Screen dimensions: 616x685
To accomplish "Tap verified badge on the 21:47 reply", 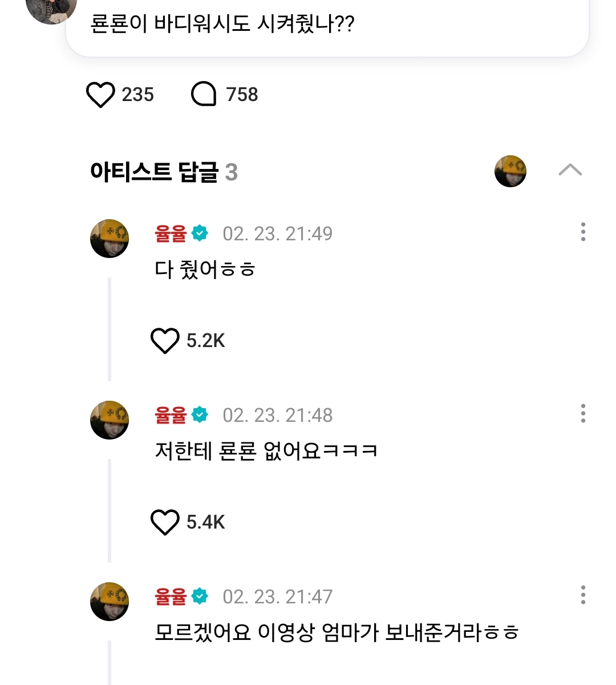I will (x=200, y=597).
